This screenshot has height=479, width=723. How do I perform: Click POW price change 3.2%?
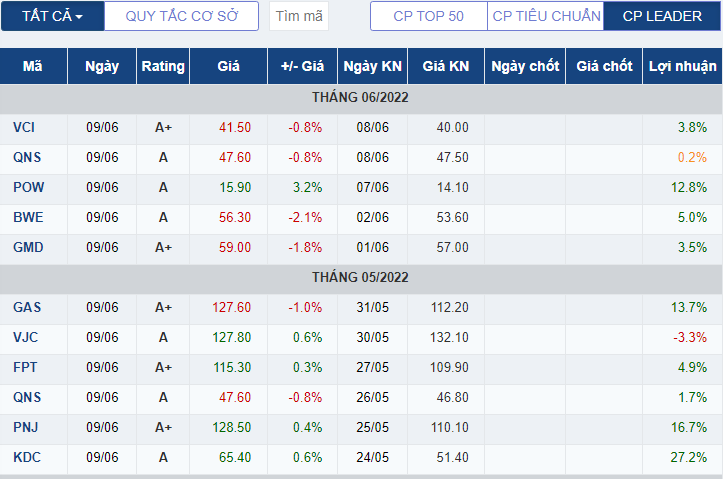coord(308,188)
